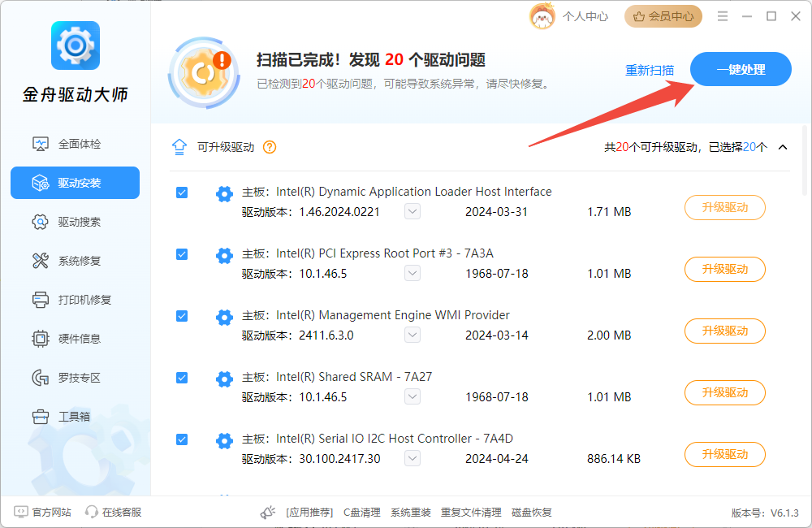Click gear icon of Shared SRAM row

click(224, 379)
